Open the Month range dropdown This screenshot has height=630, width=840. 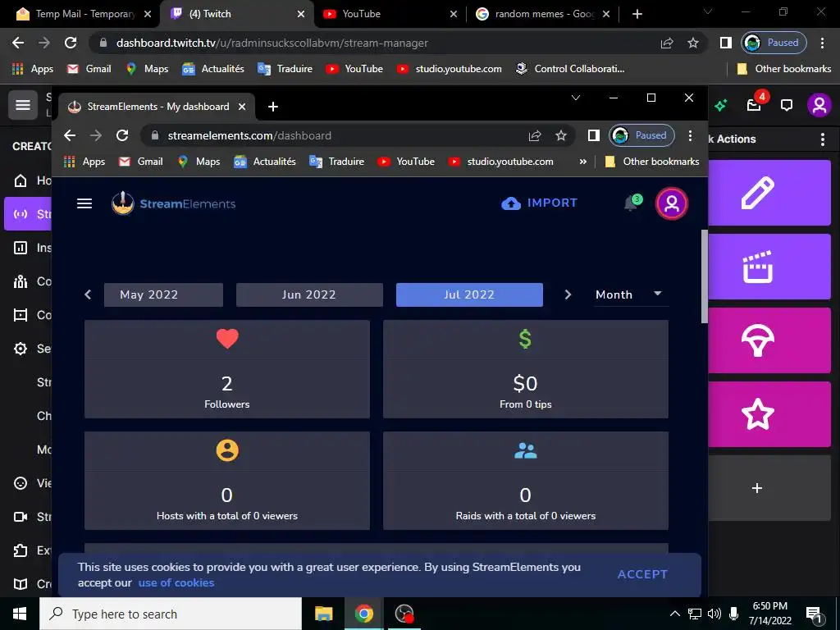pyautogui.click(x=631, y=294)
